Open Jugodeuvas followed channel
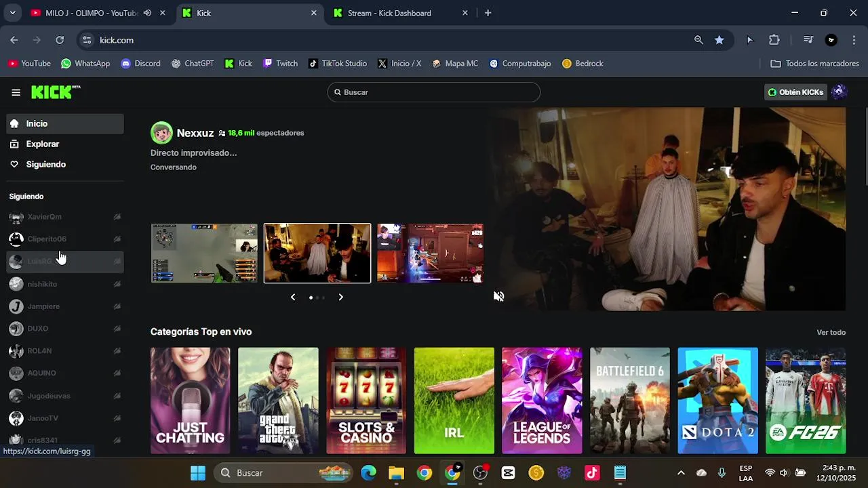Viewport: 868px width, 488px height. (65, 396)
